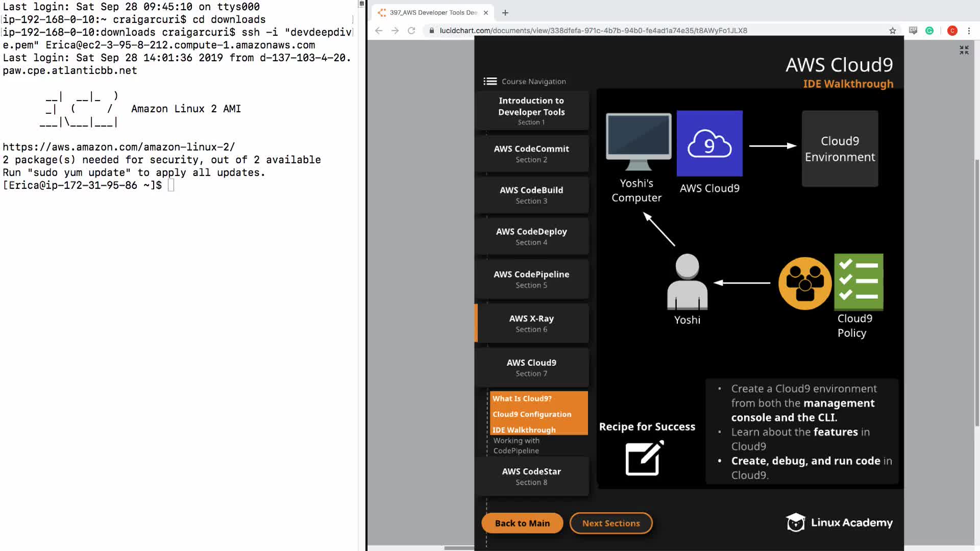This screenshot has height=551, width=980.
Task: Open the What Is Cloud9? lesson
Action: point(522,398)
